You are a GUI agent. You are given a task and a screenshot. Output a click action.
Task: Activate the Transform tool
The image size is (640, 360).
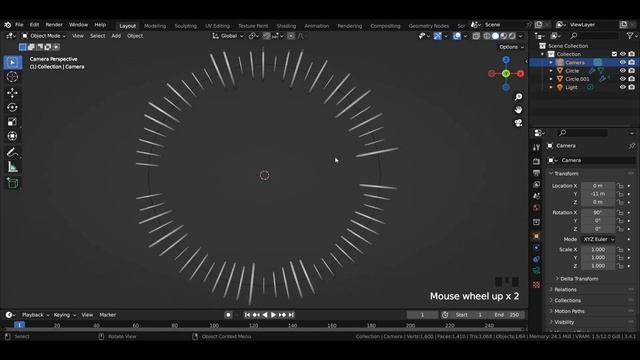pos(12,136)
